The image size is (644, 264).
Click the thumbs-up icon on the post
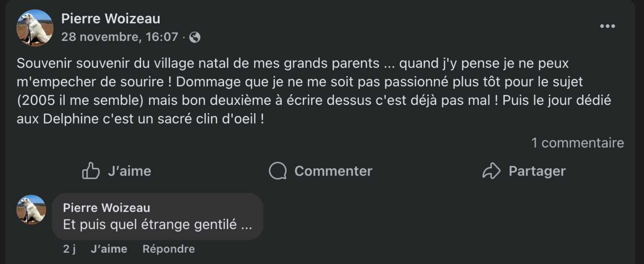[x=91, y=171]
